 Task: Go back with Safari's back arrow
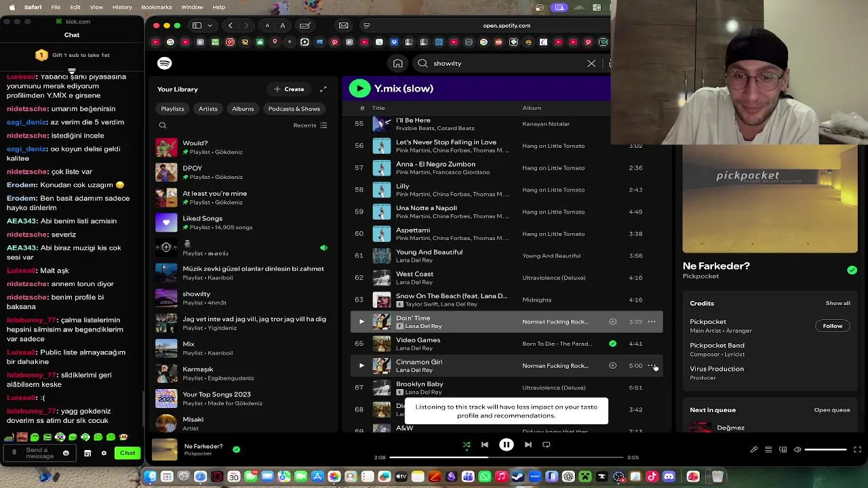pyautogui.click(x=231, y=26)
